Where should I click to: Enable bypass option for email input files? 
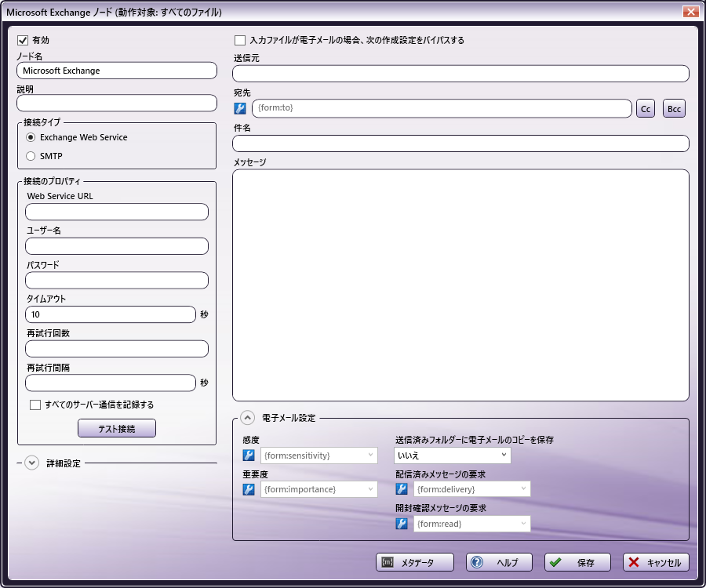coord(240,41)
